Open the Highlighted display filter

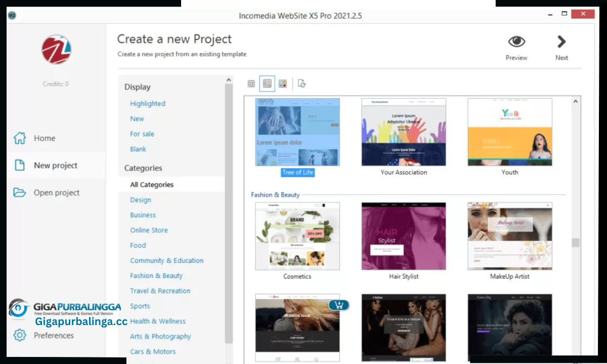coord(148,104)
